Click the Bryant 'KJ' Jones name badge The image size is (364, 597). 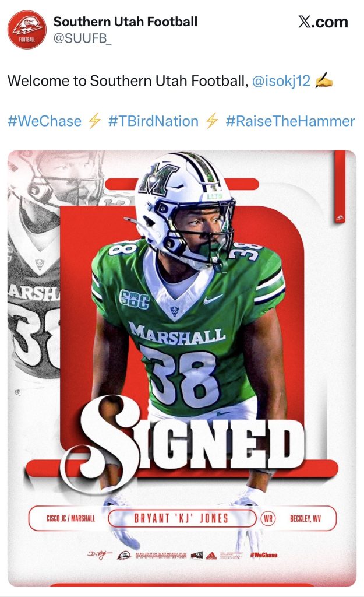(182, 518)
